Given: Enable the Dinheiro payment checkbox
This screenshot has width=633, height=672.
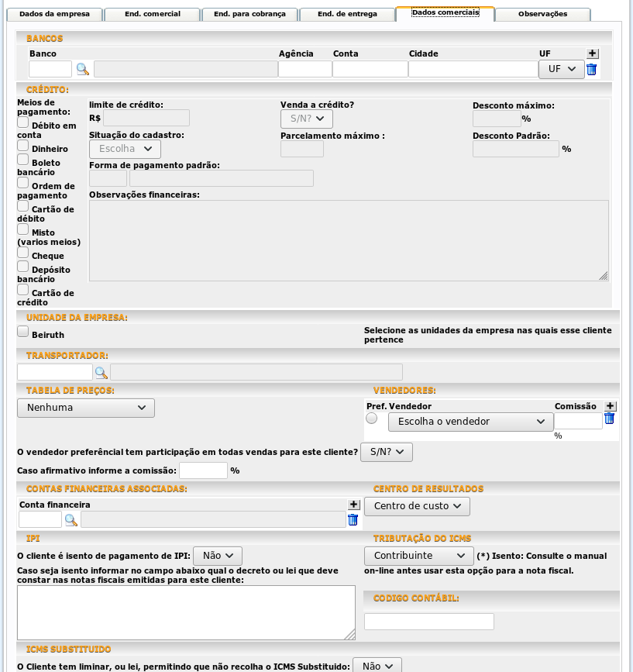Looking at the screenshot, I should tap(23, 146).
